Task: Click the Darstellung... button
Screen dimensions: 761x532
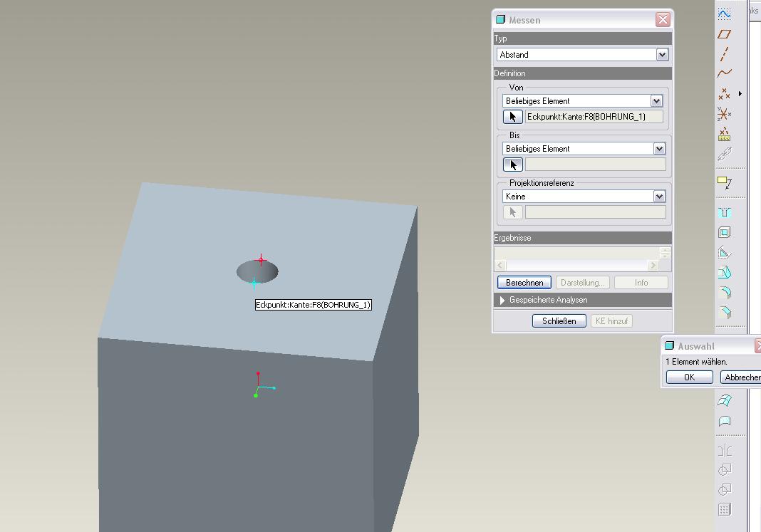Action: (582, 283)
